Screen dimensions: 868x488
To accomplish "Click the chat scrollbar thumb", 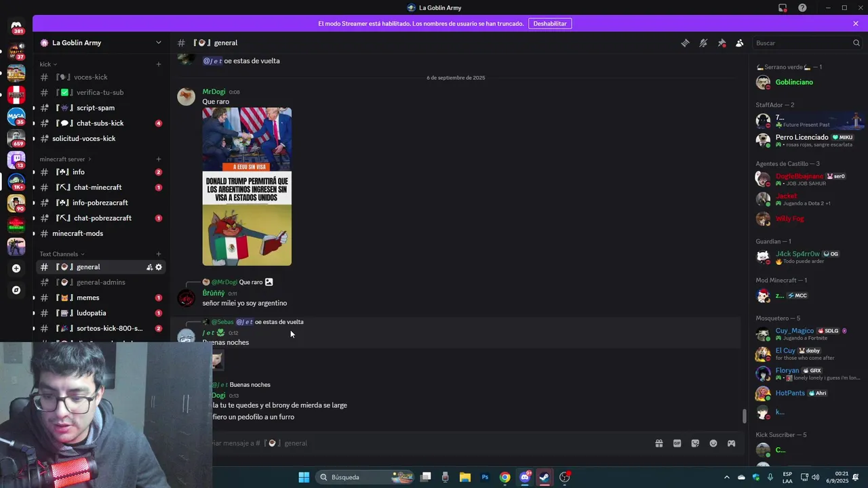I will point(744,415).
